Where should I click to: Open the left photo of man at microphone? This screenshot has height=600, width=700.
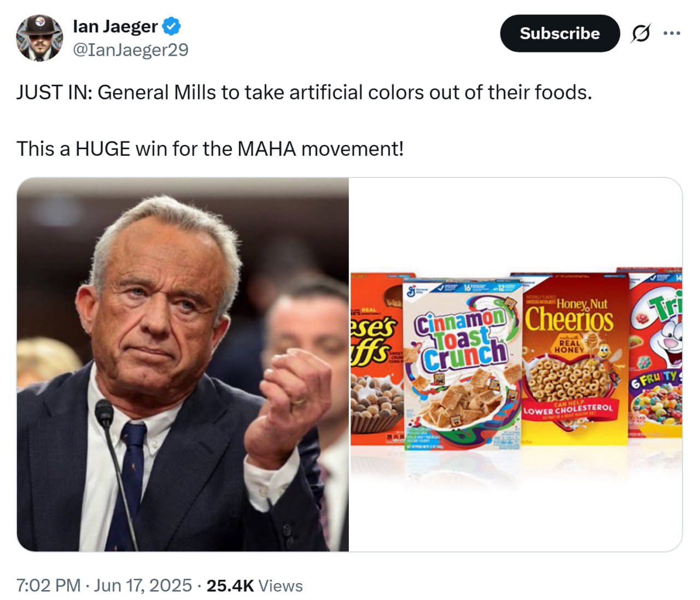[183, 364]
